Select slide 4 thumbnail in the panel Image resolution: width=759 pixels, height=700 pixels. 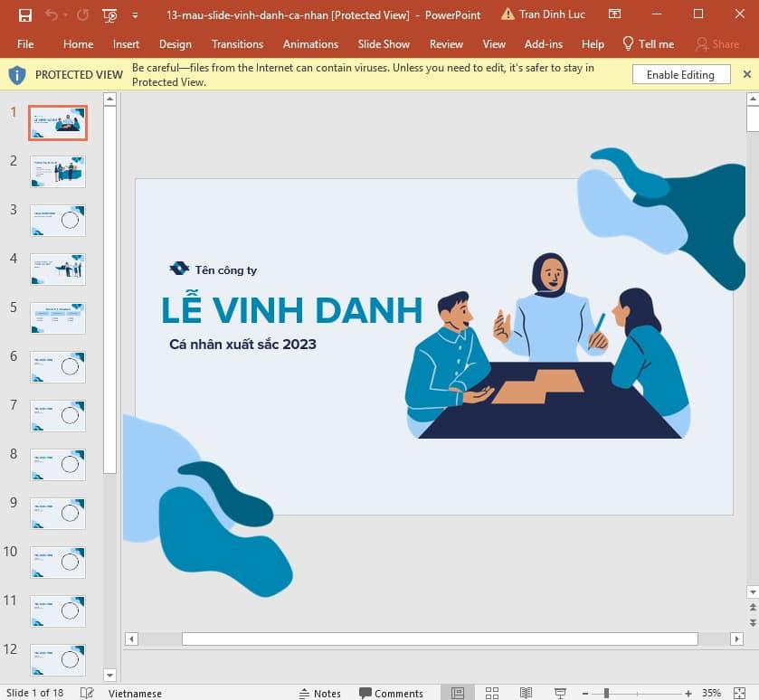(57, 269)
